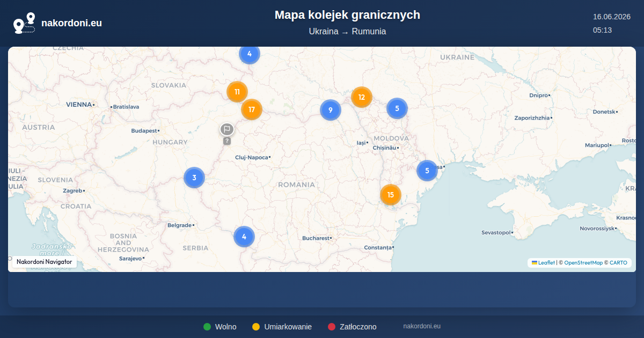This screenshot has height=338, width=644.
Task: Open the blue cluster marker labeled 9
Action: pyautogui.click(x=331, y=110)
